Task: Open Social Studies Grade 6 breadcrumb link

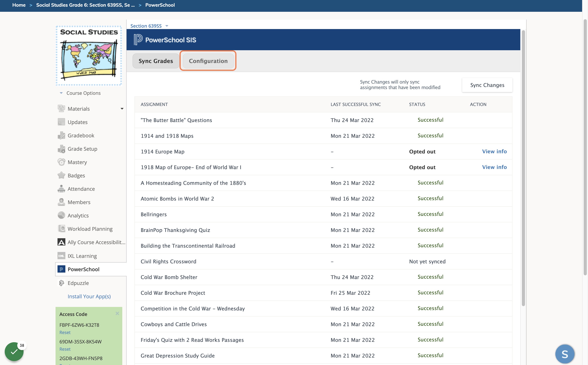Action: pyautogui.click(x=85, y=5)
